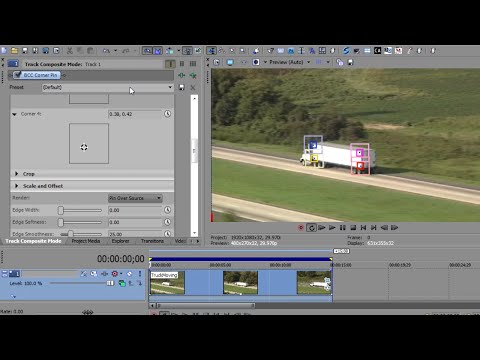
Task: Click Play From Start button
Action: pos(322,228)
